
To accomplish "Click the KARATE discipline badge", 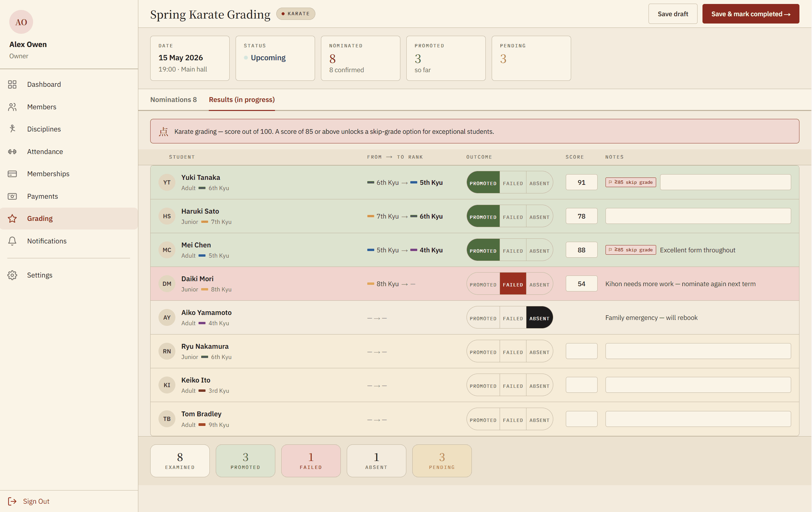I will pos(296,14).
